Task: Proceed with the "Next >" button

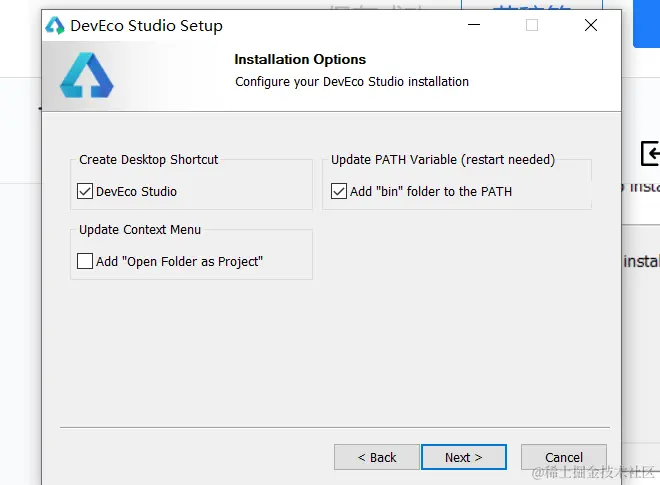Action: click(x=463, y=457)
